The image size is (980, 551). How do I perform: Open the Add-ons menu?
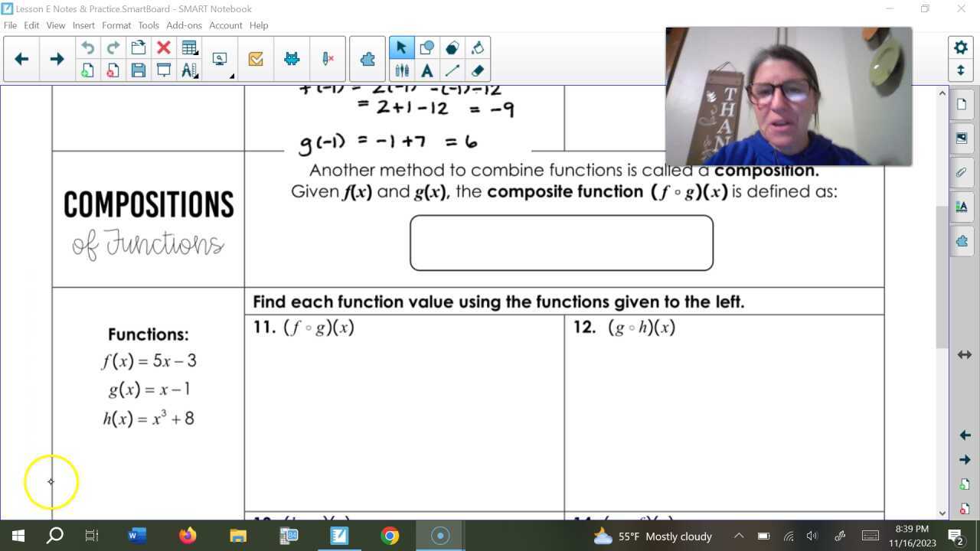point(184,24)
